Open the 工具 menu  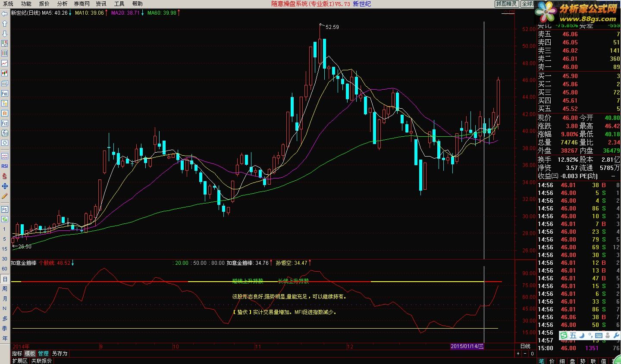(119, 3)
